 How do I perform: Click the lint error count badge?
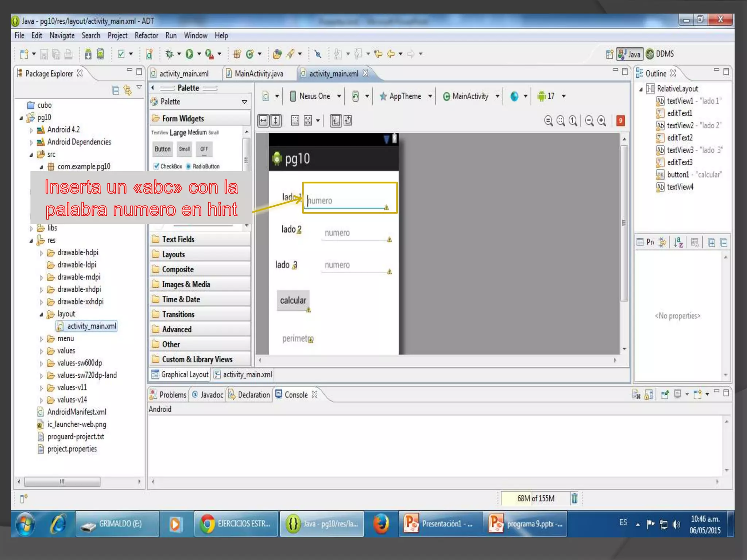pos(620,121)
